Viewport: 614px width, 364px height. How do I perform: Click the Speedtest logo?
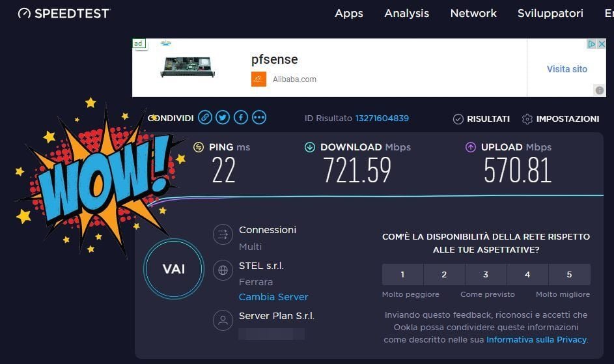[64, 14]
